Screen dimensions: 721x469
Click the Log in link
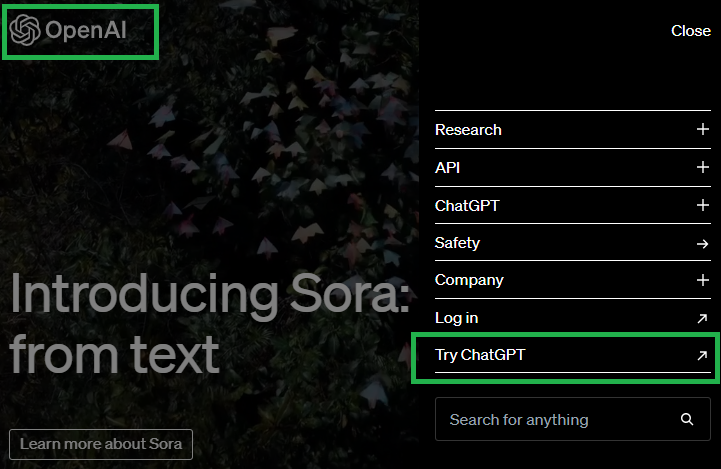(456, 318)
